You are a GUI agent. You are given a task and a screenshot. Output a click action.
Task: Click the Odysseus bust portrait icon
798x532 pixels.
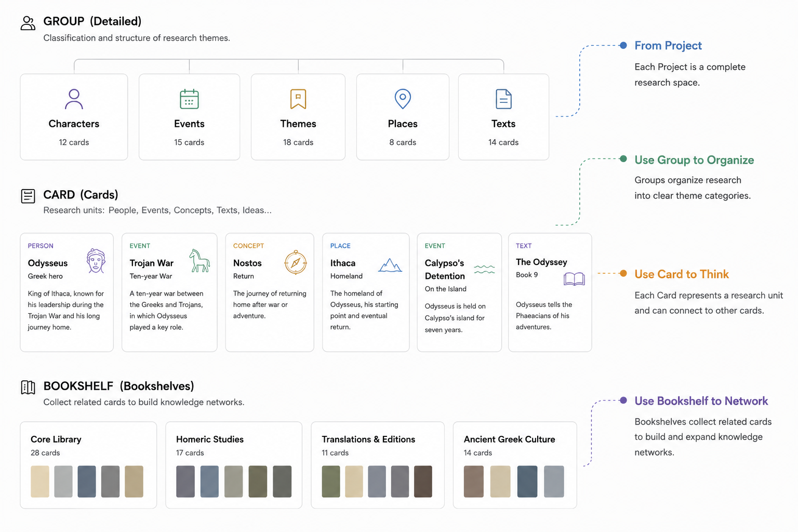point(96,261)
